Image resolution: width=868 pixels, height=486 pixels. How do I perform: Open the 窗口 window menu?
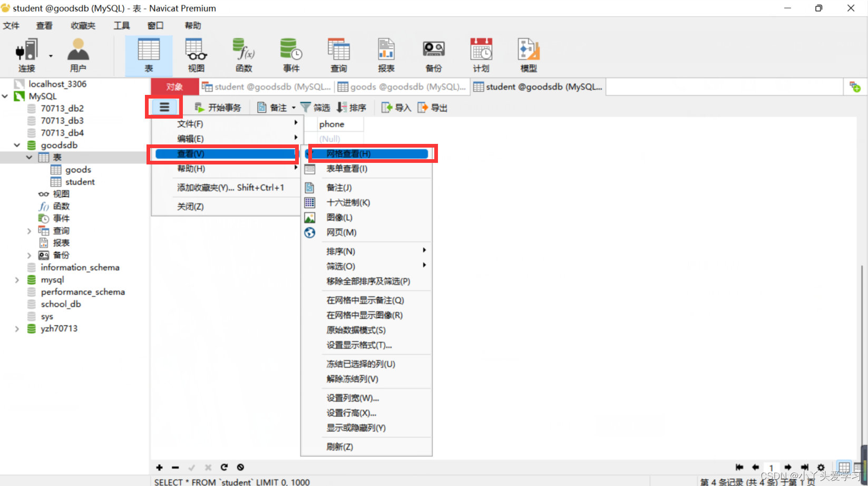pos(155,25)
